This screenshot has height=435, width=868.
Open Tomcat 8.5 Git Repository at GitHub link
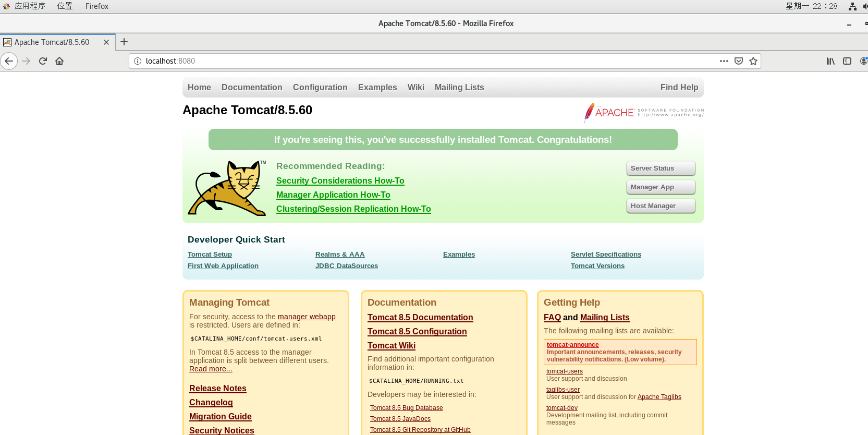coord(420,430)
